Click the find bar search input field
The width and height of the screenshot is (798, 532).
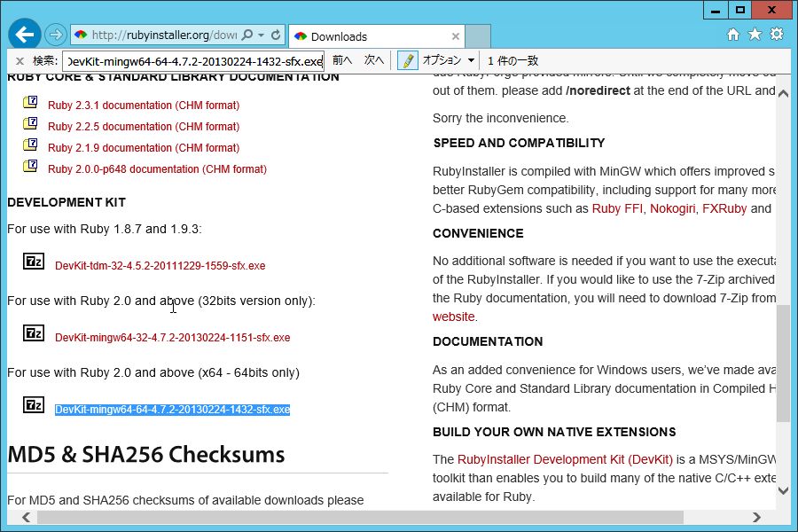tap(193, 61)
